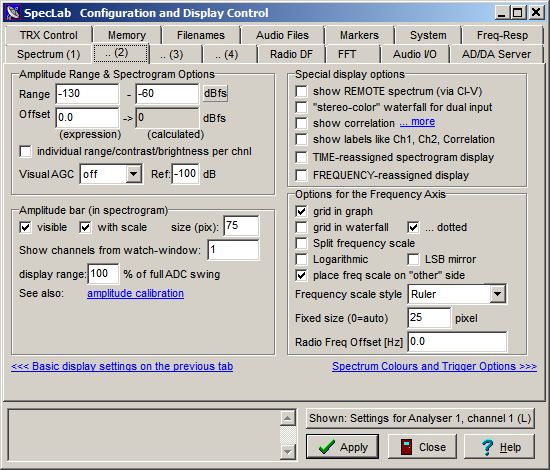The image size is (550, 470).
Task: Enable Split frequency scale
Action: (301, 243)
